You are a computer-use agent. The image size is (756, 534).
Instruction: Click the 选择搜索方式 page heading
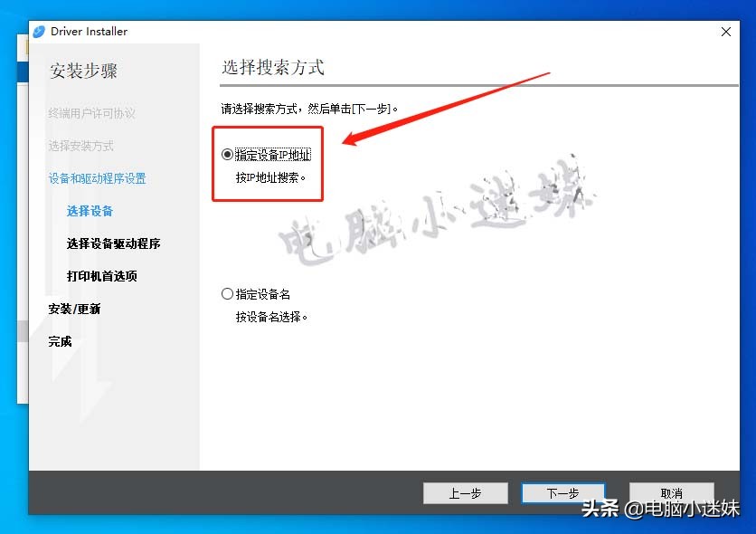click(x=271, y=67)
